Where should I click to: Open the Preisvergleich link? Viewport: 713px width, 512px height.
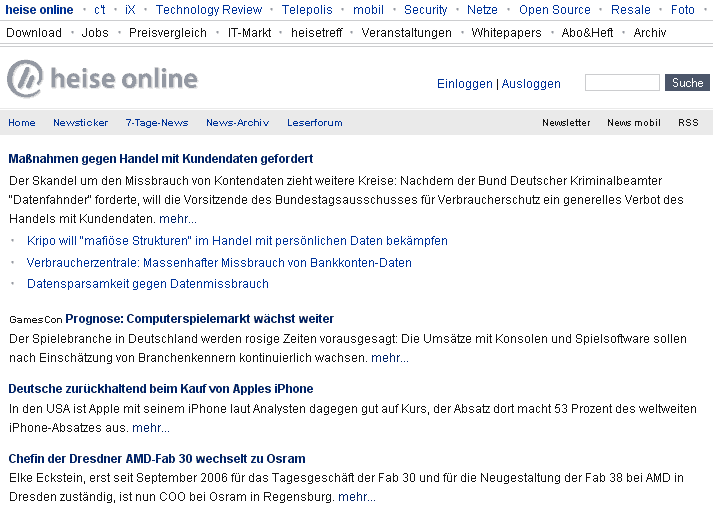coord(168,33)
